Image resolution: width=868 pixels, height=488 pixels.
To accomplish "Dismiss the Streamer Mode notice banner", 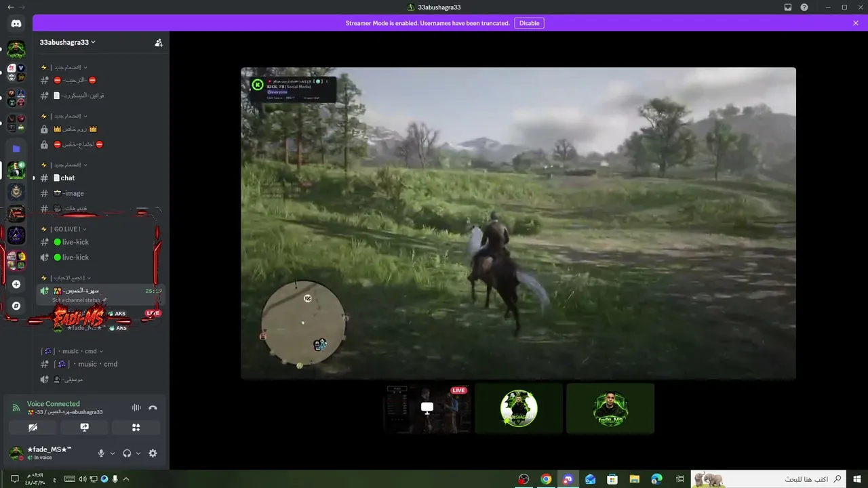I will 856,23.
